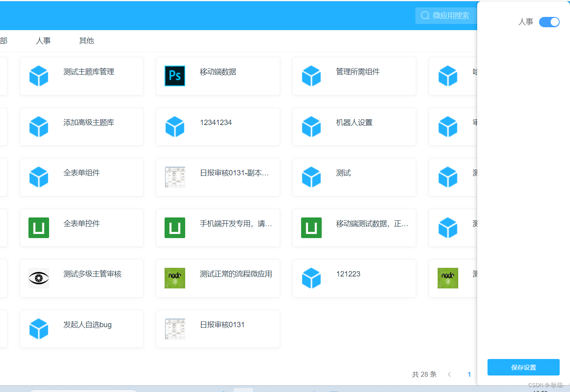Click the node icon for 测试正常的流程微应用
This screenshot has height=392, width=570.
175,278
